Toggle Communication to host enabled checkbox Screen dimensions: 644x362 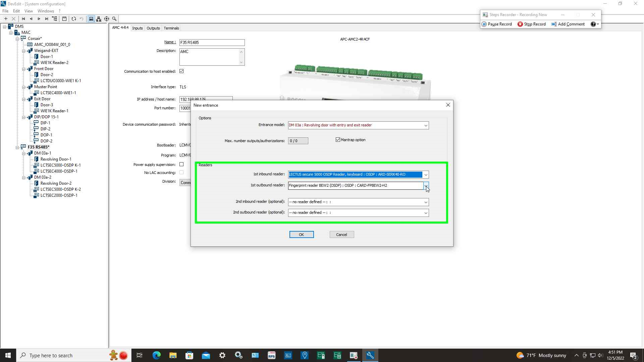[x=181, y=71]
